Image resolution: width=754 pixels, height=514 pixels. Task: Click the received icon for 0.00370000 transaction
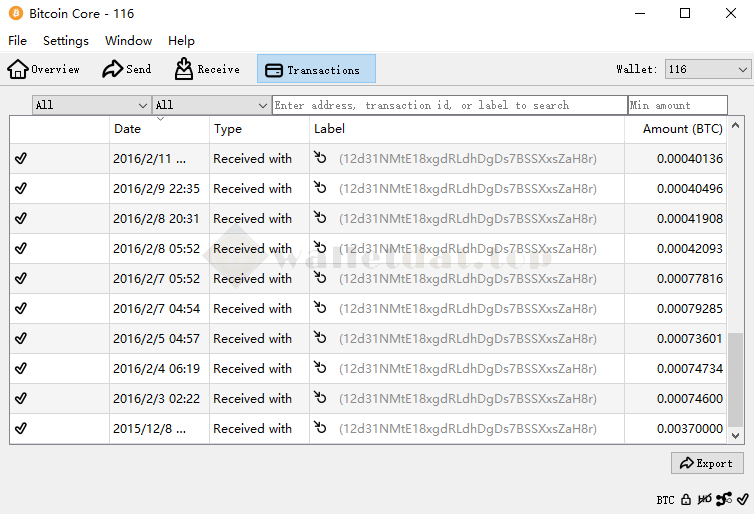320,428
